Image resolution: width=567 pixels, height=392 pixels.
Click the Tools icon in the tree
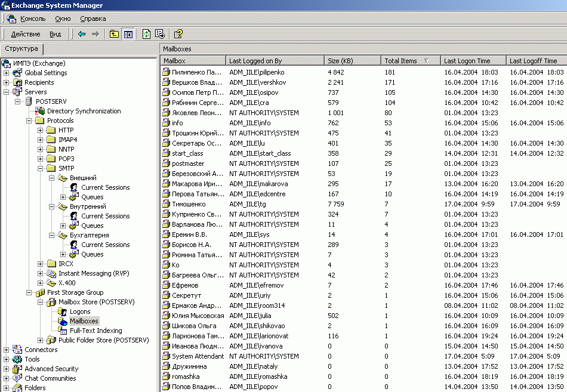pos(17,359)
